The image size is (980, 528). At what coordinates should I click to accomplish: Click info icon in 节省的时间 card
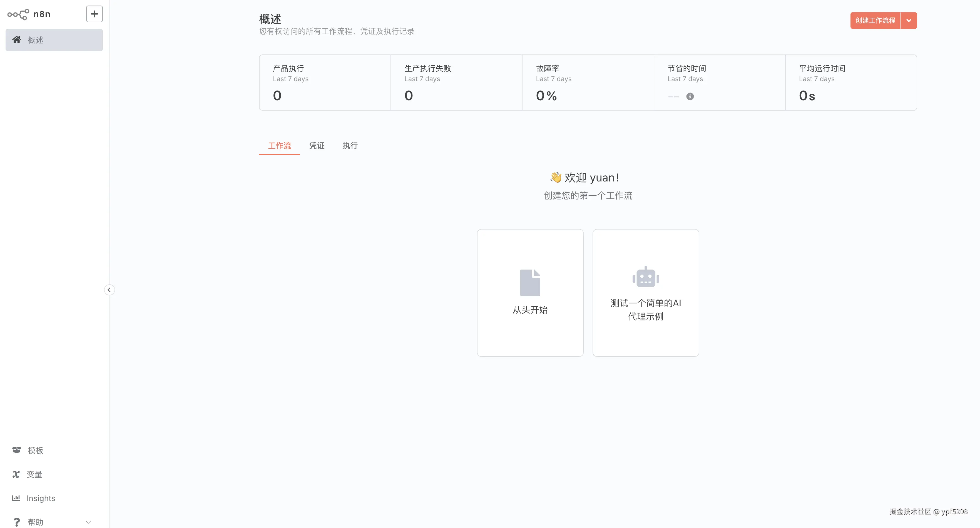pyautogui.click(x=690, y=97)
